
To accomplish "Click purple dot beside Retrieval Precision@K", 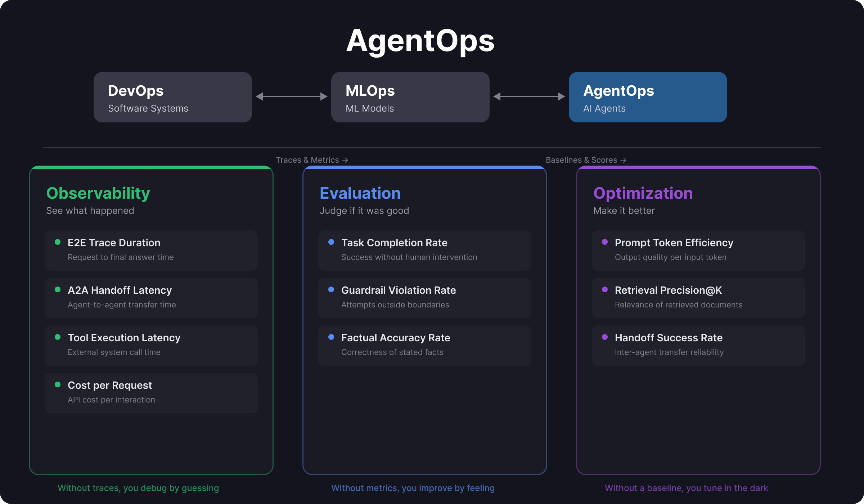I will [x=605, y=289].
